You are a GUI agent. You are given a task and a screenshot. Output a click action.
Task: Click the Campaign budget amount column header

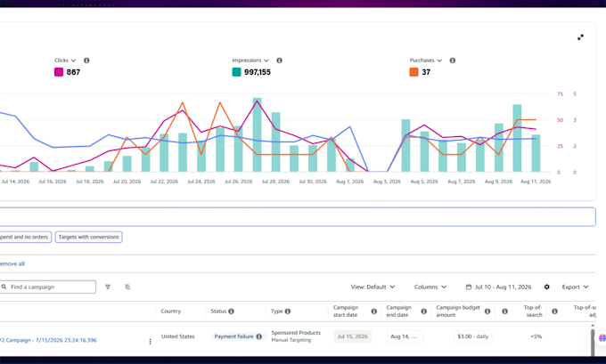point(458,311)
